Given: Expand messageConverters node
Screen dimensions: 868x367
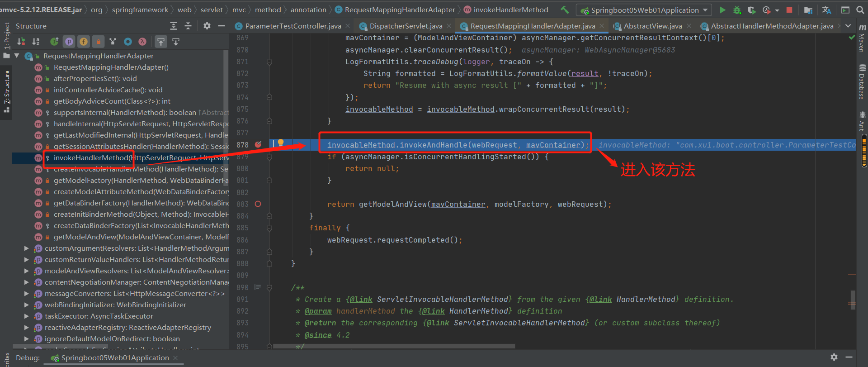Looking at the screenshot, I should pos(26,293).
